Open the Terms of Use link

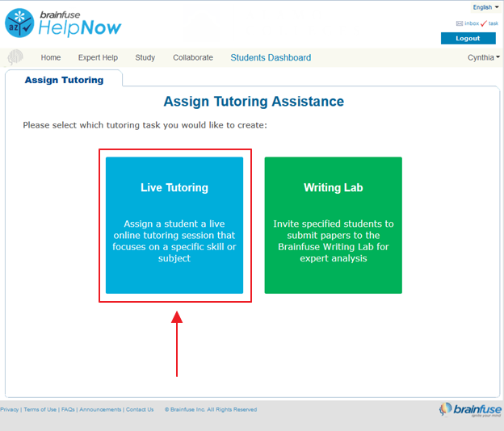coord(40,409)
